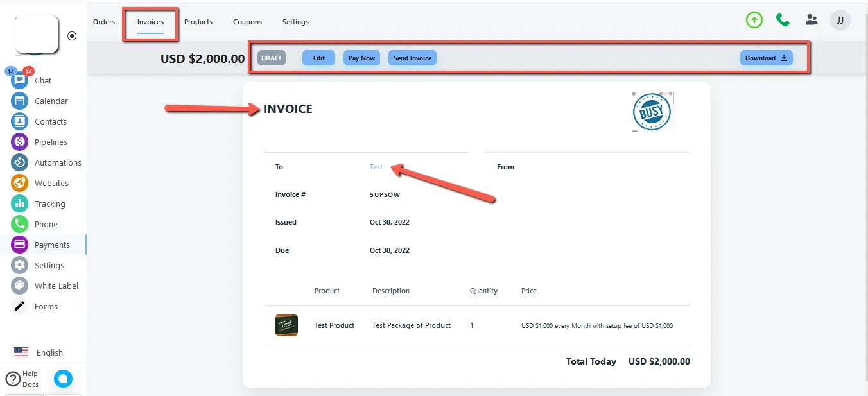Click the Send Invoice button
This screenshot has height=396, width=868.
[412, 58]
